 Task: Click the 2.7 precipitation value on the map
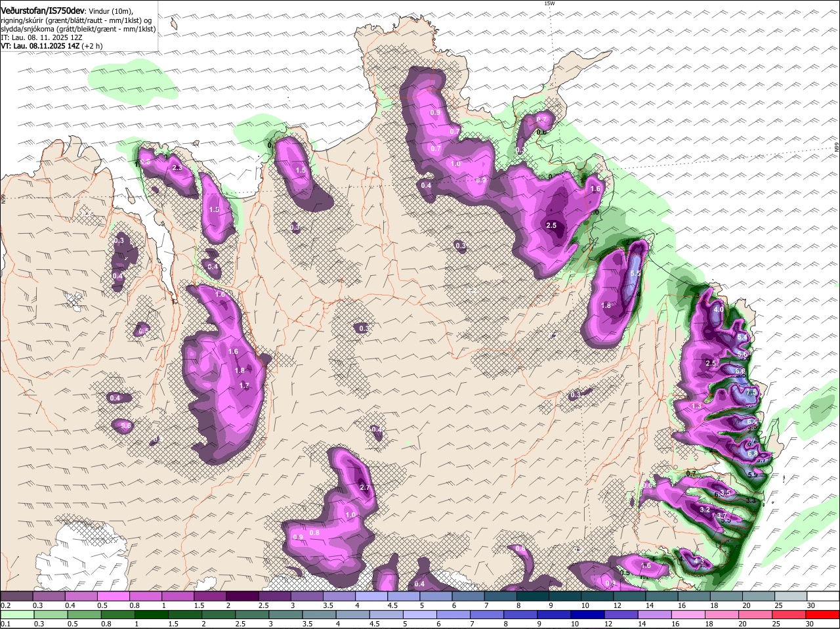[x=366, y=488]
